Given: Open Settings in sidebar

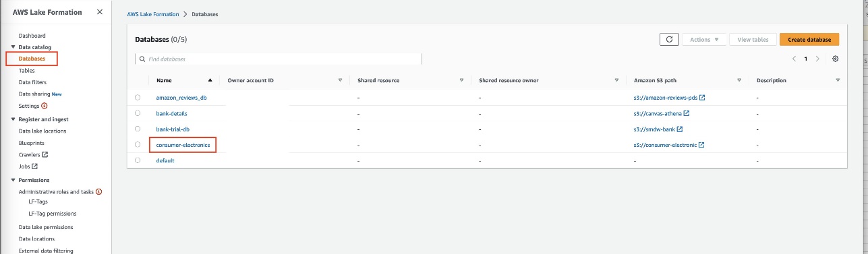Looking at the screenshot, I should tap(29, 106).
